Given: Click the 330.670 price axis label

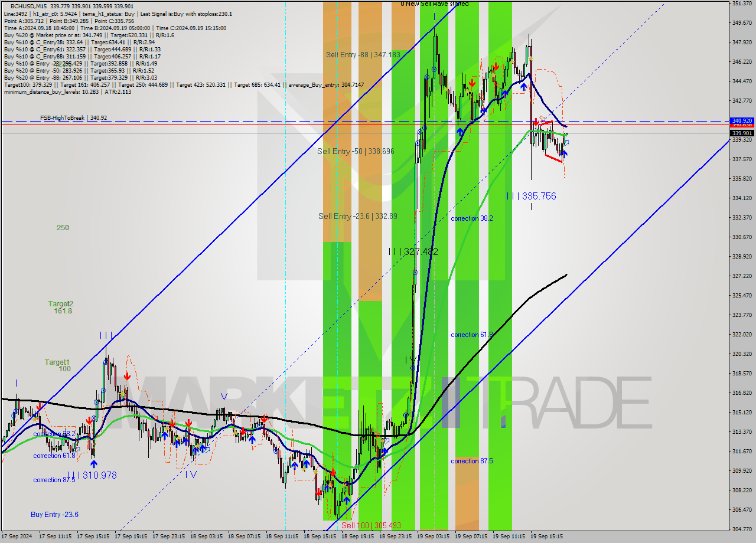Looking at the screenshot, I should tap(742, 237).
